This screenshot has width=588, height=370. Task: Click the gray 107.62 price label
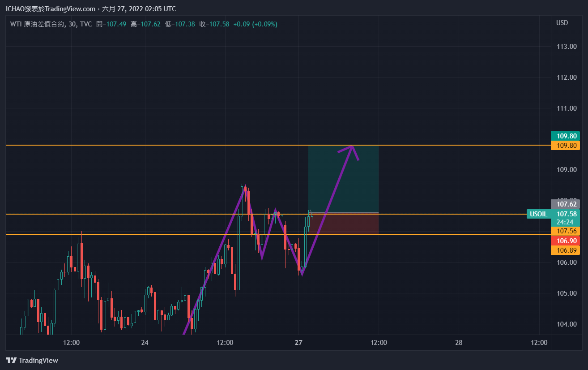[565, 204]
